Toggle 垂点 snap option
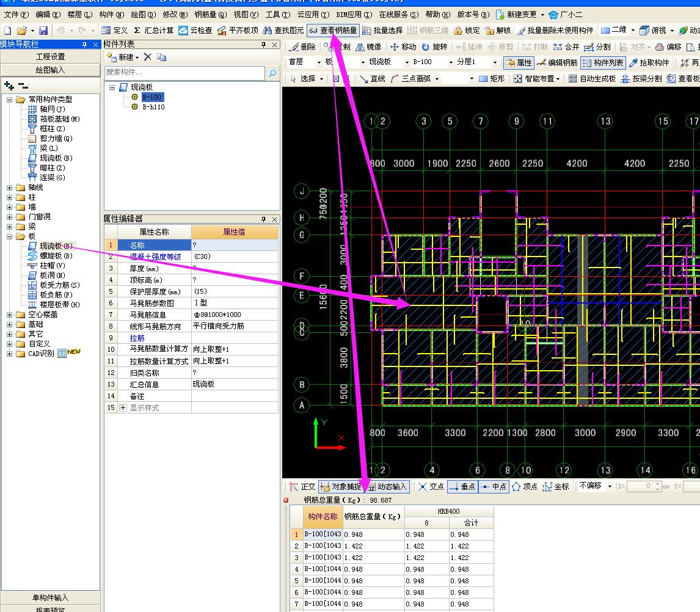Image resolution: width=700 pixels, height=612 pixels. tap(462, 487)
